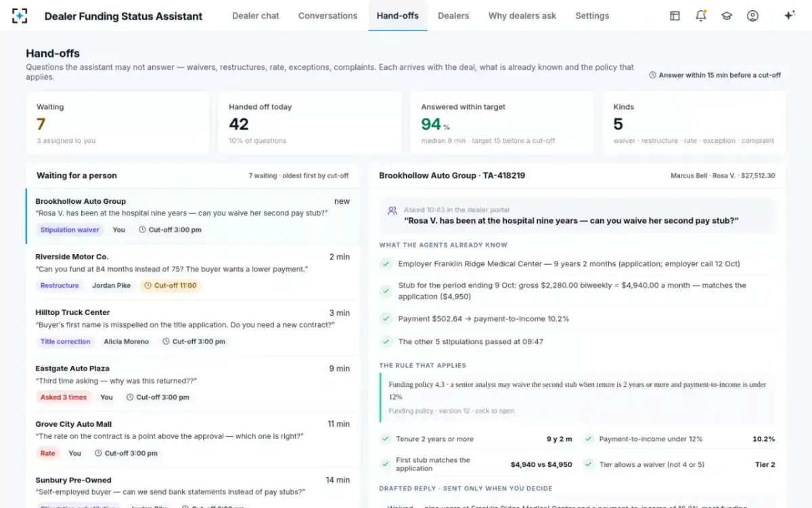Click the 'new' label on Brookhollow row
Screen dimensions: 812x508
pos(342,201)
